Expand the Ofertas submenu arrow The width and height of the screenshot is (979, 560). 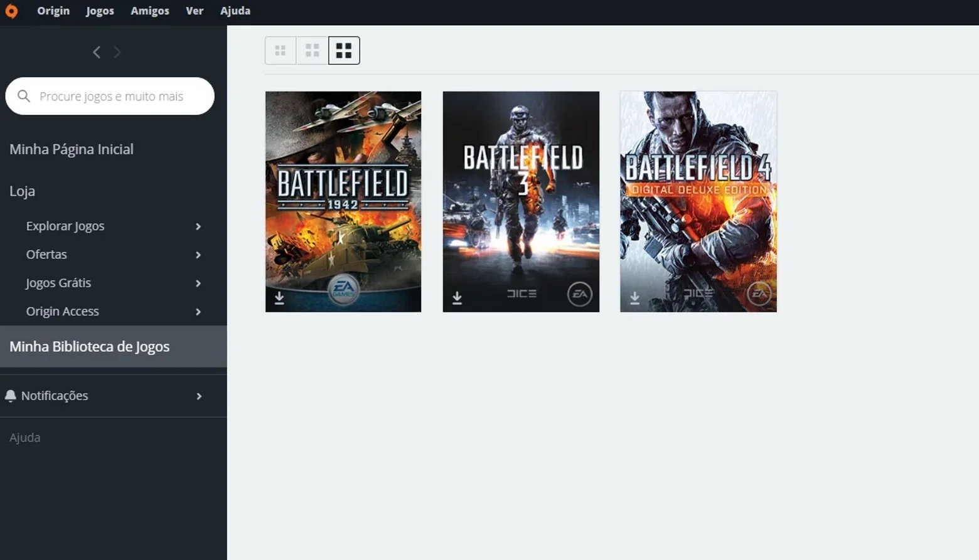[x=198, y=255]
